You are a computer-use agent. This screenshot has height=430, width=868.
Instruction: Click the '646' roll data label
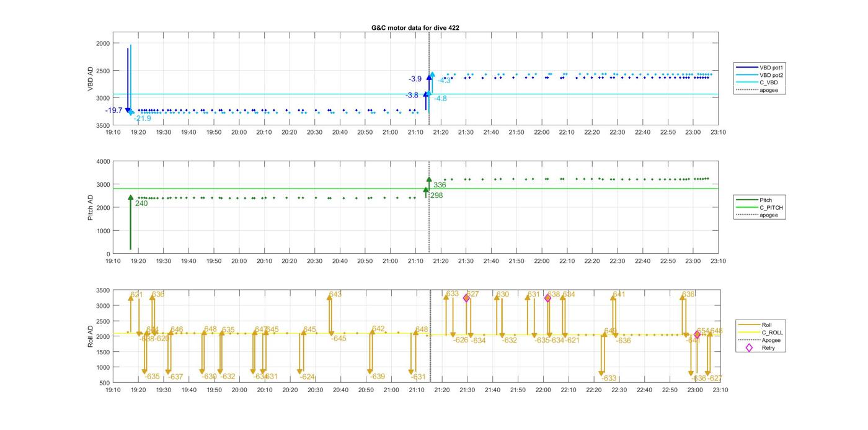(x=177, y=329)
